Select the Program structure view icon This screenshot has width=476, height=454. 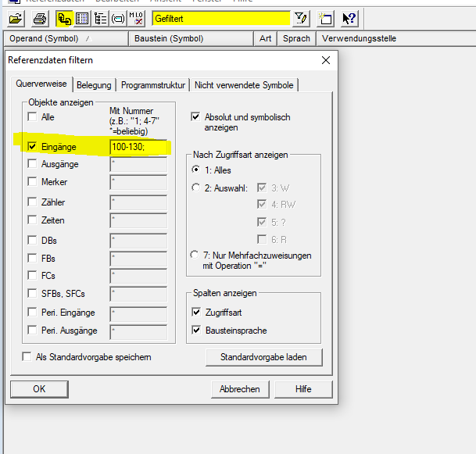[x=100, y=19]
